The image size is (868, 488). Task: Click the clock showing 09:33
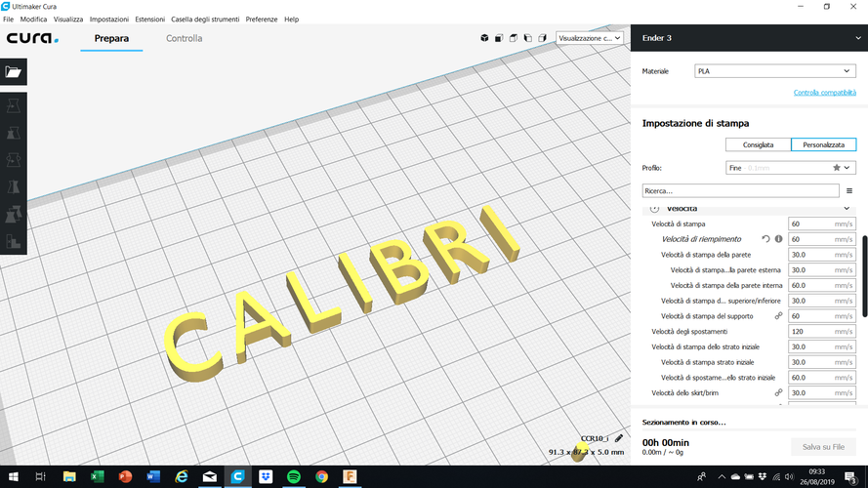click(817, 472)
